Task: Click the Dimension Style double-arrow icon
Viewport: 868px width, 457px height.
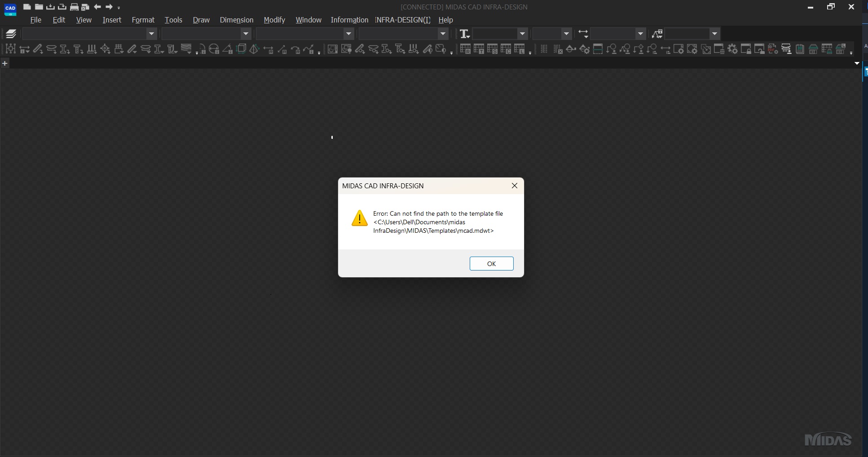Action: [x=583, y=34]
